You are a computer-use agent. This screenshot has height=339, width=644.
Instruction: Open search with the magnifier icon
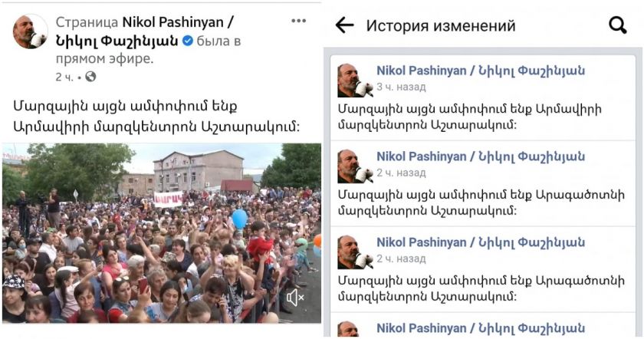(617, 25)
